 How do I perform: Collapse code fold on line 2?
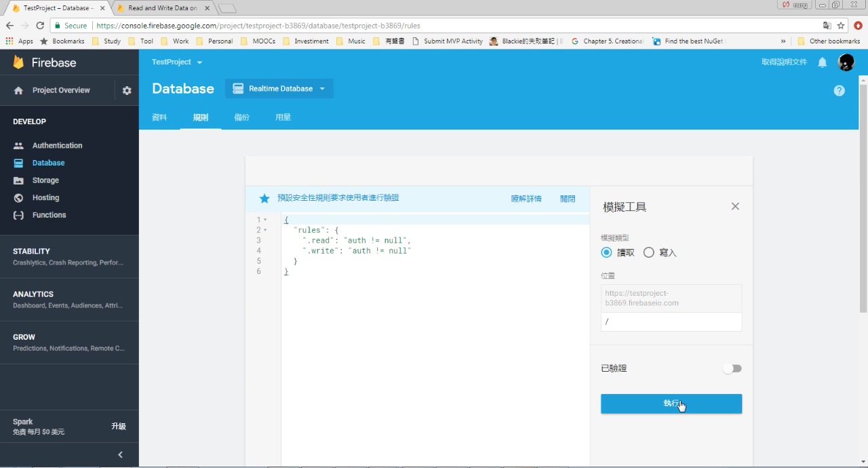click(265, 230)
